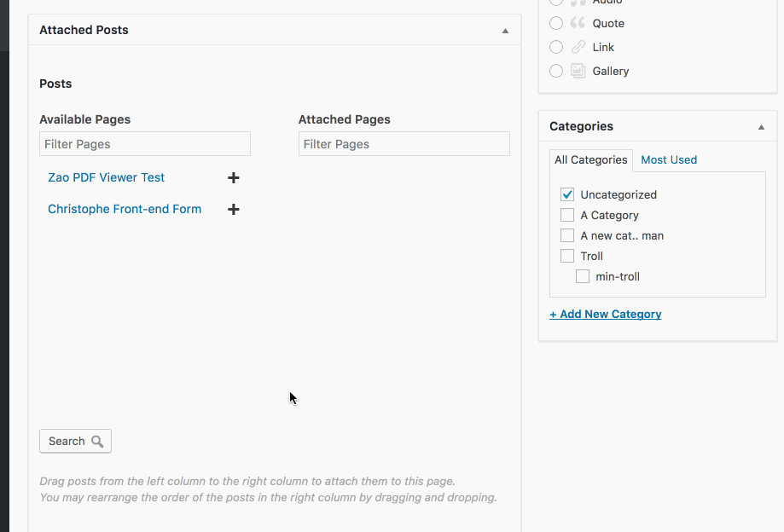Click the Link format chain icon
The height and width of the screenshot is (532, 784).
[578, 47]
